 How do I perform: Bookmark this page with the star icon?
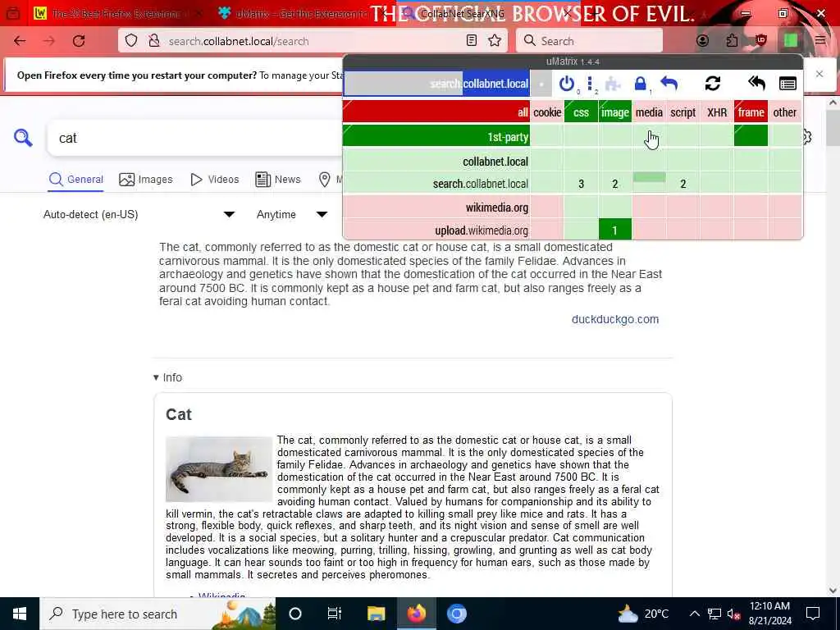click(x=495, y=41)
